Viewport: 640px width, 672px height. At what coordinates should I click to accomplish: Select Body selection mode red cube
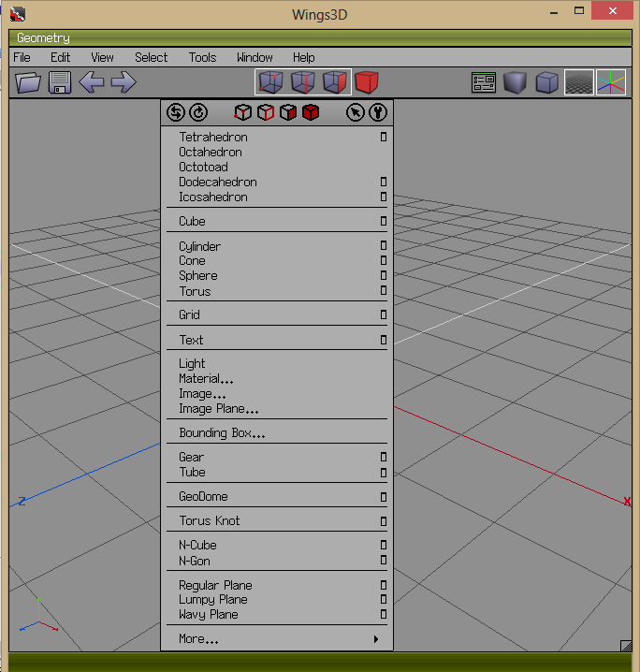click(367, 81)
